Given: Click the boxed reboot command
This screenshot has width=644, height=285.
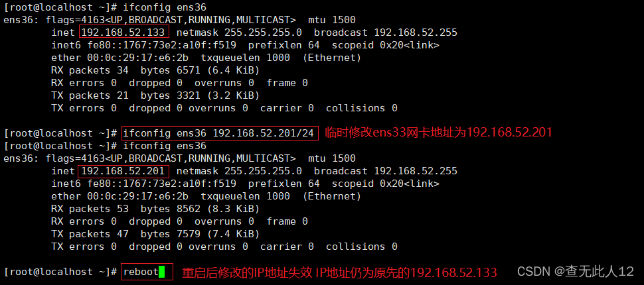Looking at the screenshot, I should click(x=140, y=272).
